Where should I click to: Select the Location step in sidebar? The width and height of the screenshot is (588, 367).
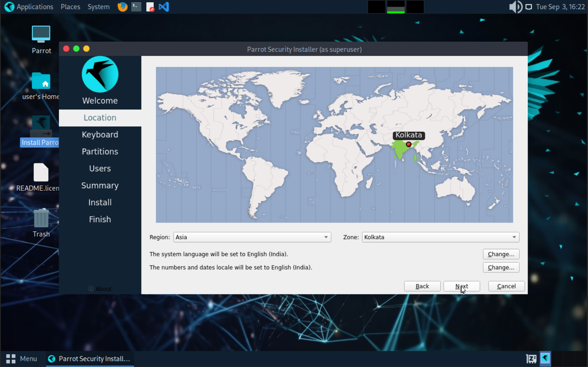coord(100,118)
